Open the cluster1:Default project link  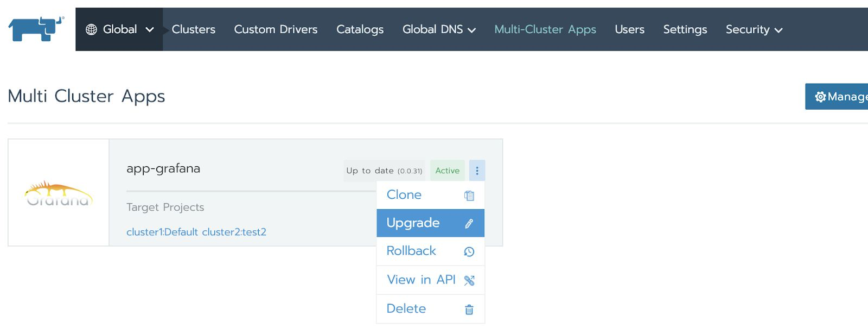162,232
